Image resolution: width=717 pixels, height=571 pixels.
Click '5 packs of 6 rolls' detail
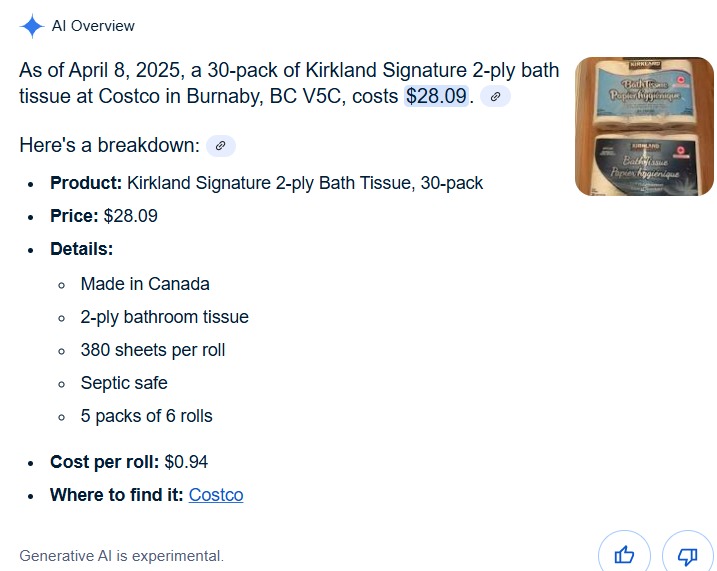(x=146, y=416)
